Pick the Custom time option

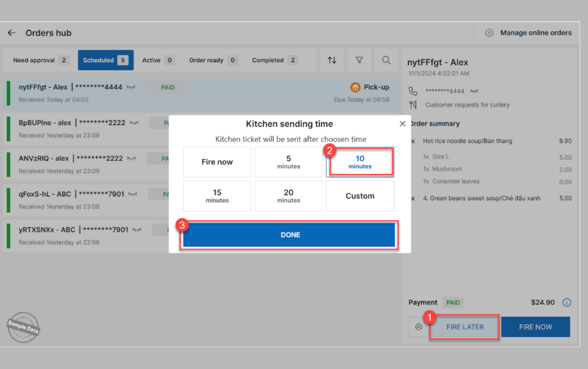360,196
